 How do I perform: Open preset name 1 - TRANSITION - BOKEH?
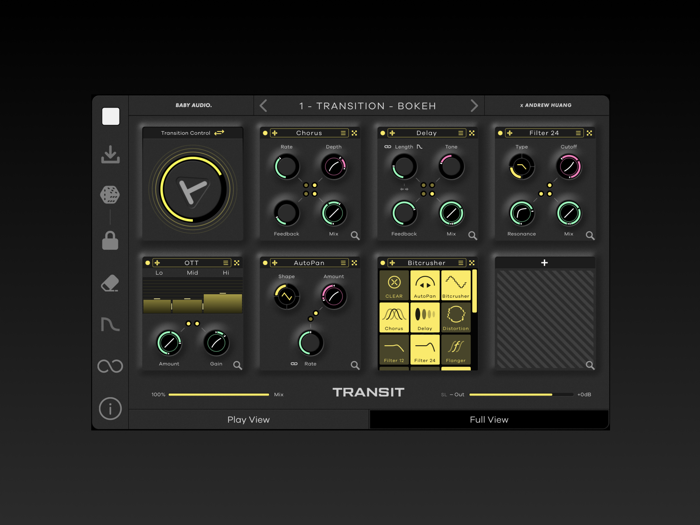point(367,106)
